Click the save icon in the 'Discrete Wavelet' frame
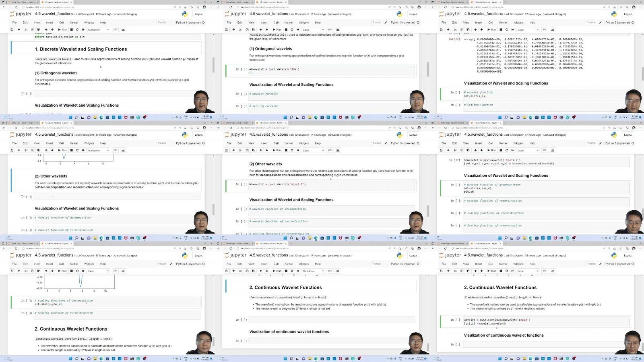644x362 pixels. (x=12, y=29)
